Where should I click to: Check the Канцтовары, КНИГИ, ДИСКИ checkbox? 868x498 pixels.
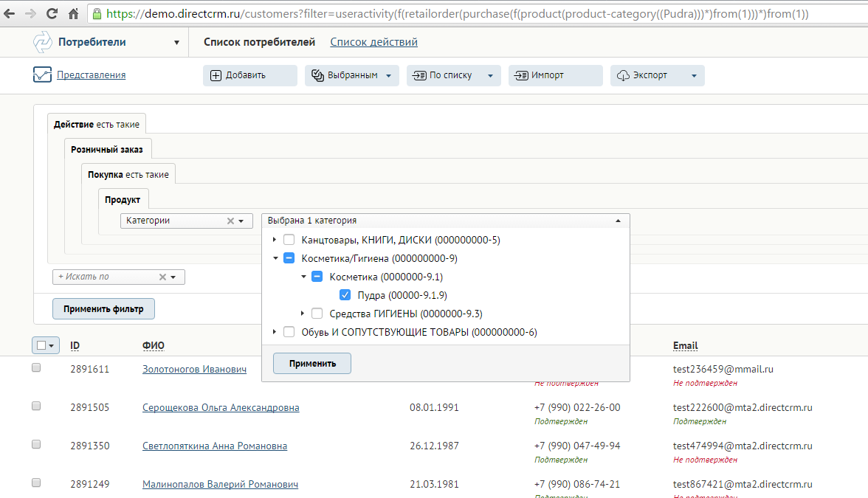289,240
